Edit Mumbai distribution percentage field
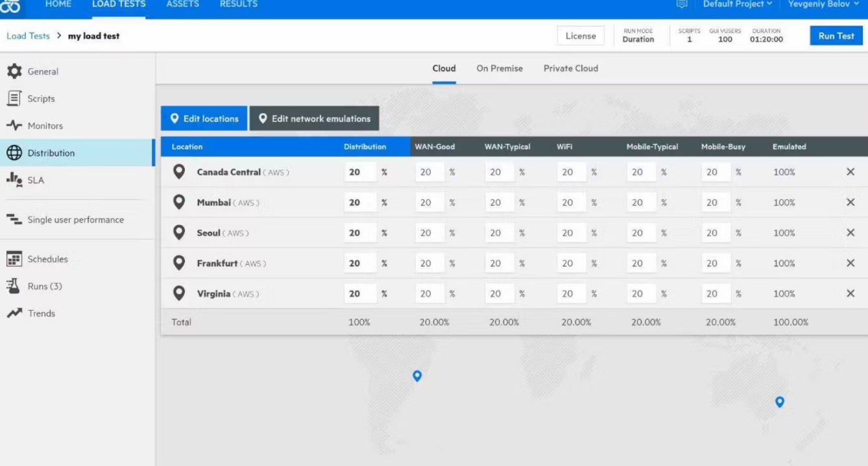This screenshot has height=466, width=868. pos(360,202)
